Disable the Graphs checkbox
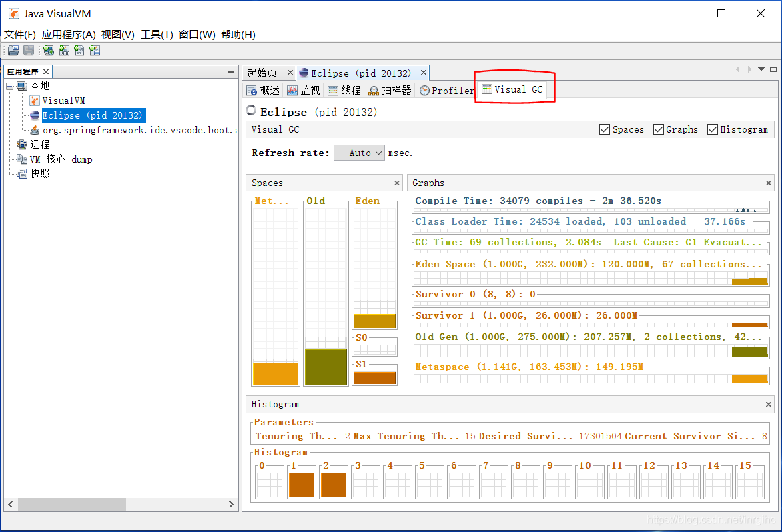The image size is (782, 532). (x=658, y=129)
